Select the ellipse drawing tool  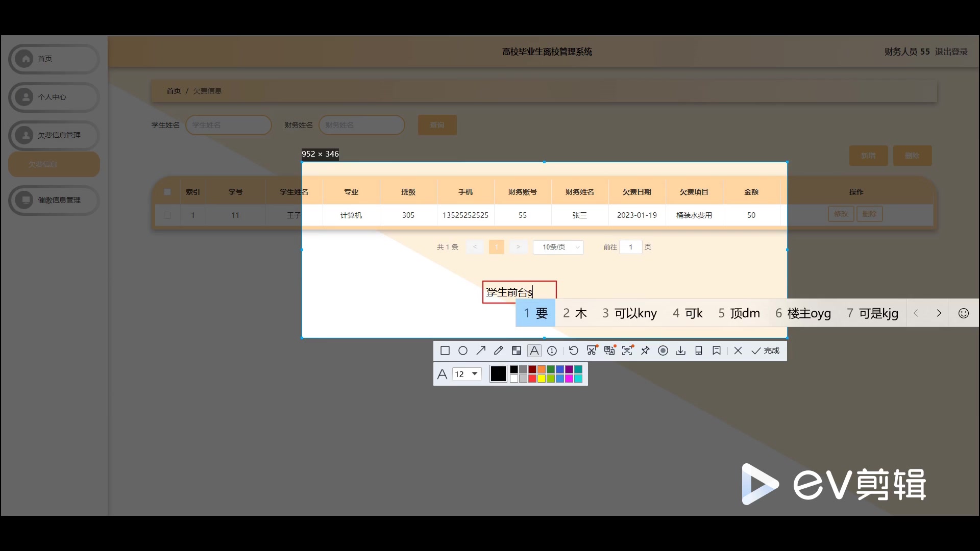463,350
